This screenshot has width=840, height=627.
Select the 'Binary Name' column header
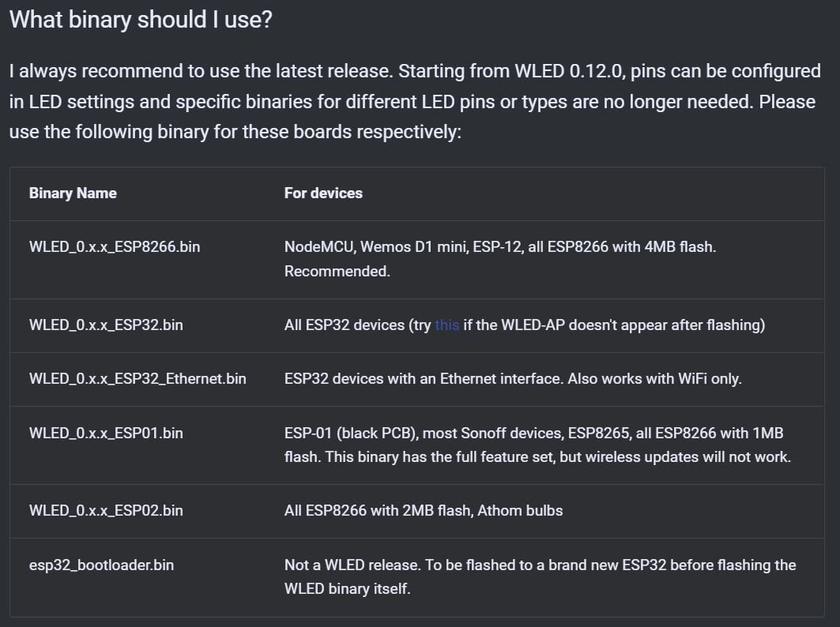(x=73, y=193)
